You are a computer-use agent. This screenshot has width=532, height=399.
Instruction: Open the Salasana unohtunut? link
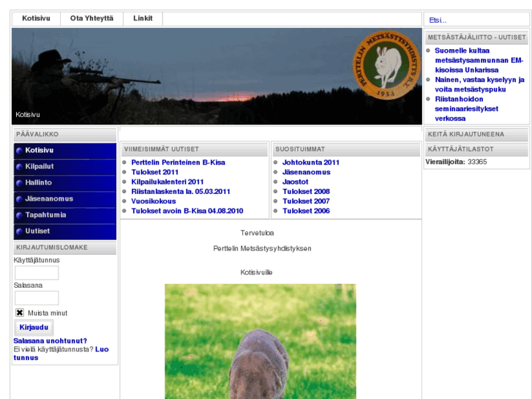tap(50, 340)
